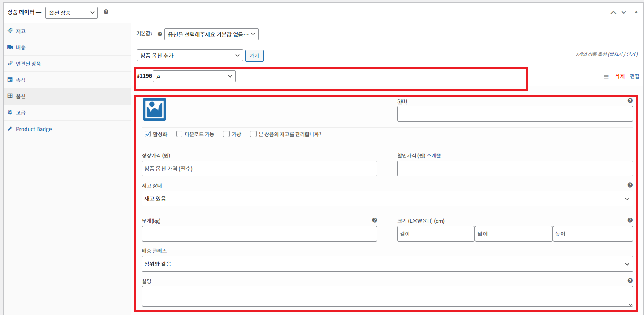Click the help icon beside 옵션 상품 dropdown
The width and height of the screenshot is (644, 315).
click(x=106, y=12)
